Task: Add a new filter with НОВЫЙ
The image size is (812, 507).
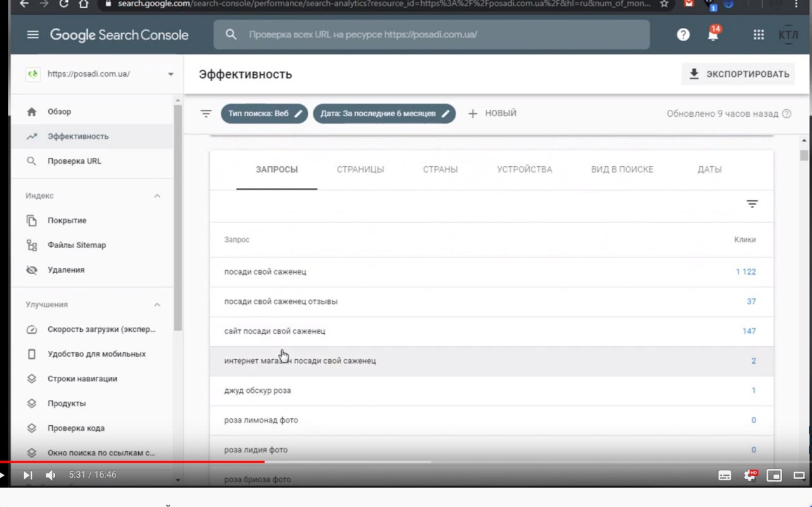Action: tap(492, 114)
